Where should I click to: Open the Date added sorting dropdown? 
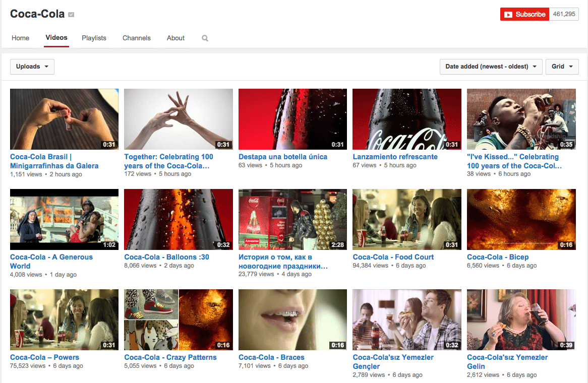point(490,66)
